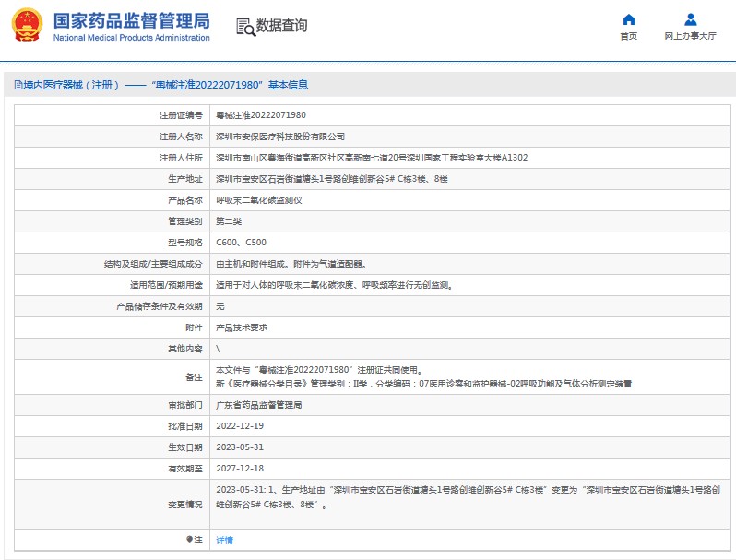Click expiry date 2027-12-18

(x=240, y=469)
